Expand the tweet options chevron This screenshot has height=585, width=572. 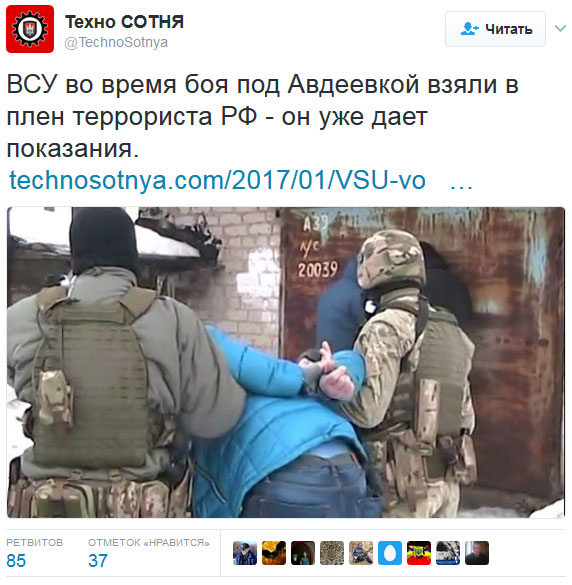[x=560, y=28]
